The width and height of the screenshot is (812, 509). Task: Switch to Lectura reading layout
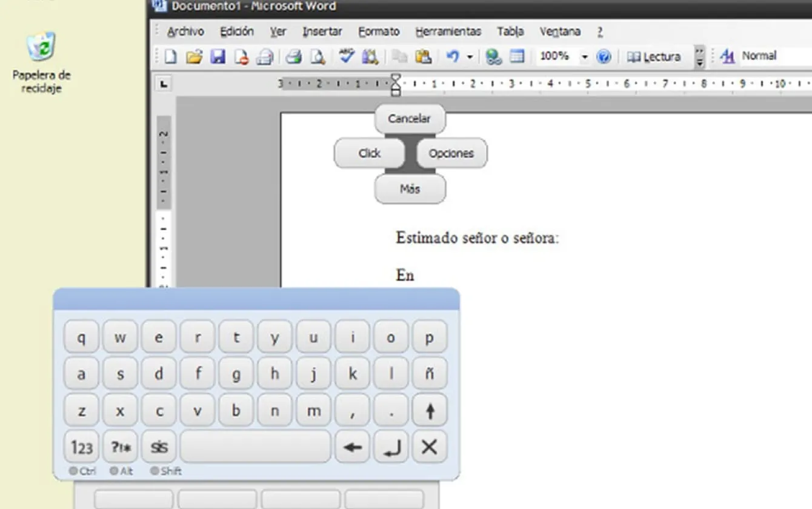pos(654,57)
